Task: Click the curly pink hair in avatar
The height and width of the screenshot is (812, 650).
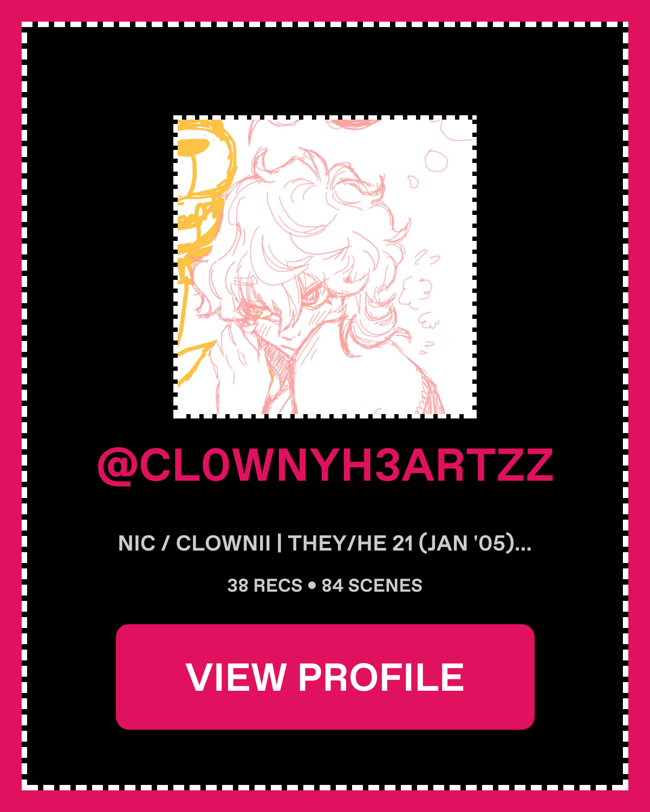Action: (309, 217)
